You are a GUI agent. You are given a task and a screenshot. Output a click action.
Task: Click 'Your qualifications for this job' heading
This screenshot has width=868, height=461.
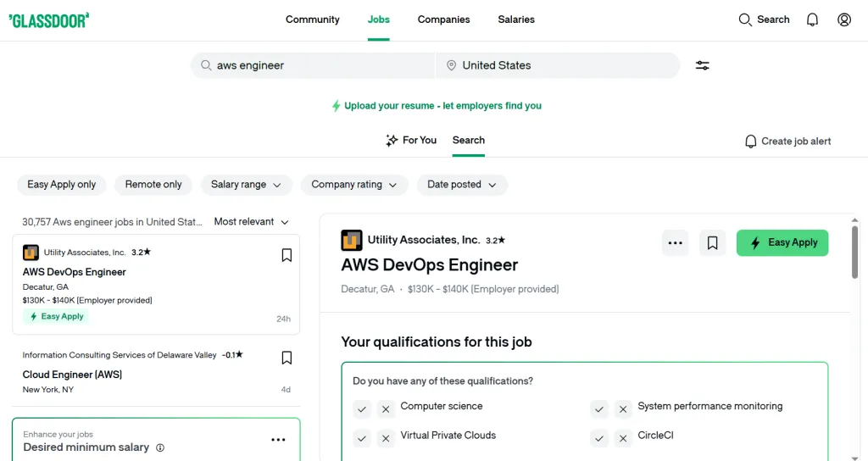pyautogui.click(x=437, y=342)
